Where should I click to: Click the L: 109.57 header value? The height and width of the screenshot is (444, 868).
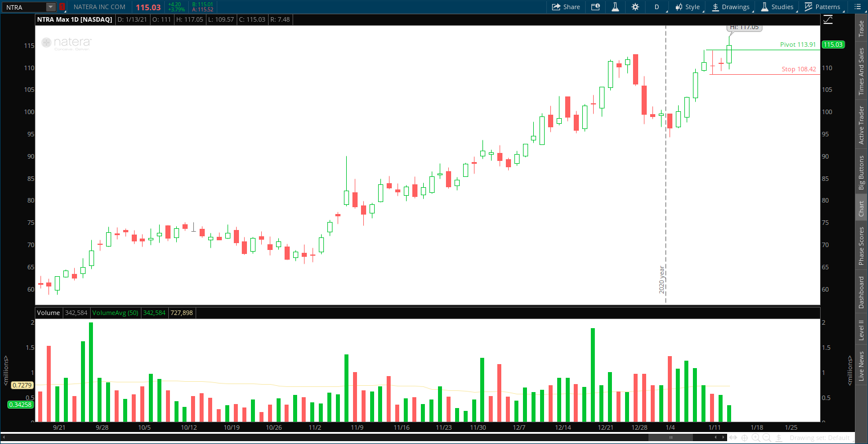tap(220, 19)
